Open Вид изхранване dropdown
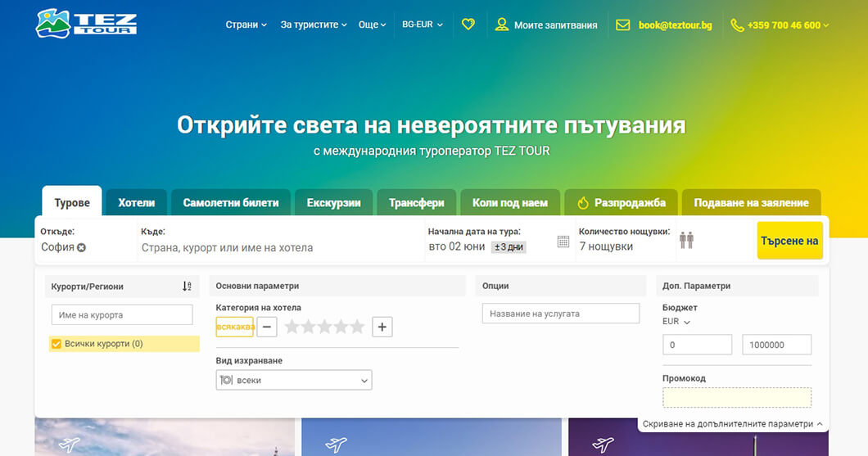The height and width of the screenshot is (456, 868). [x=294, y=380]
